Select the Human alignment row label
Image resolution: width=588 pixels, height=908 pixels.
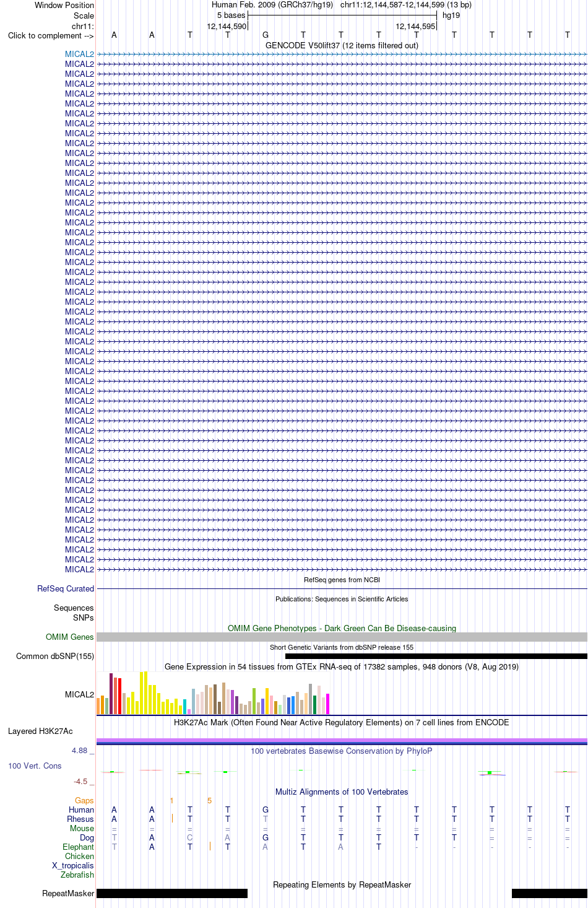pos(81,810)
